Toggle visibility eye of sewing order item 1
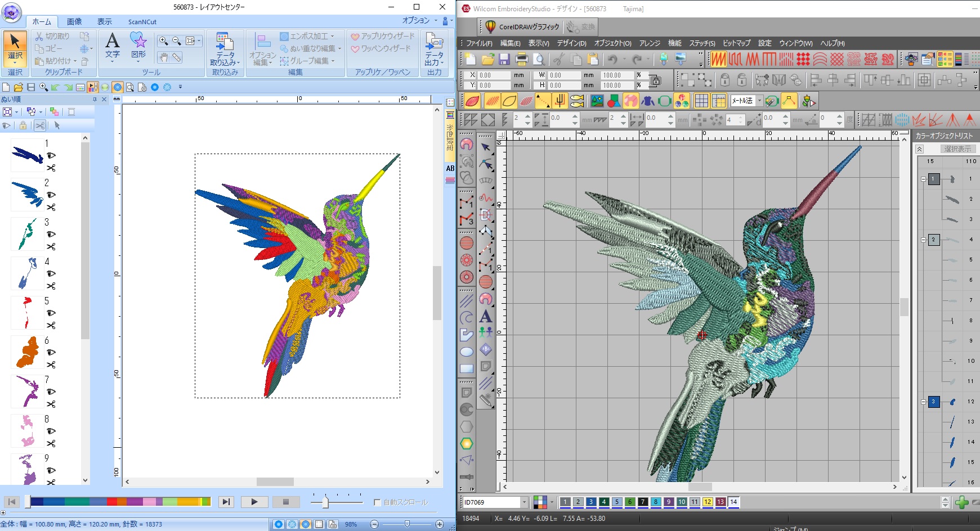The image size is (980, 531). tap(51, 156)
